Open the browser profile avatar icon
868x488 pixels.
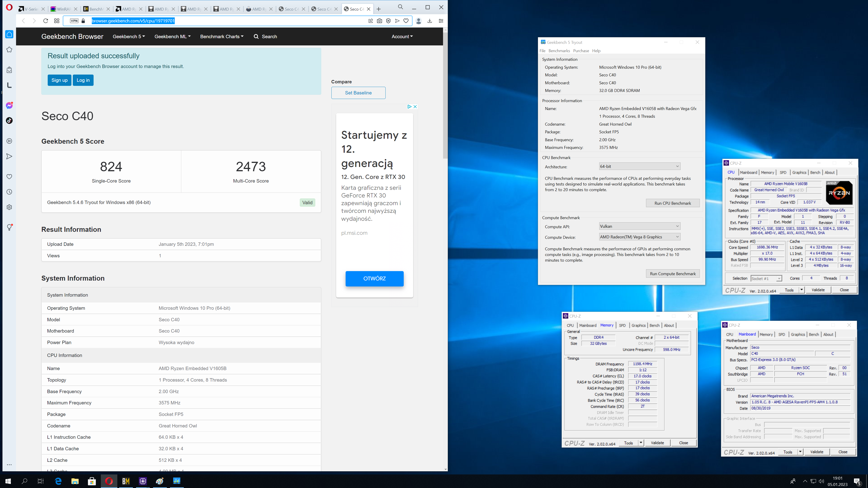[x=418, y=21]
